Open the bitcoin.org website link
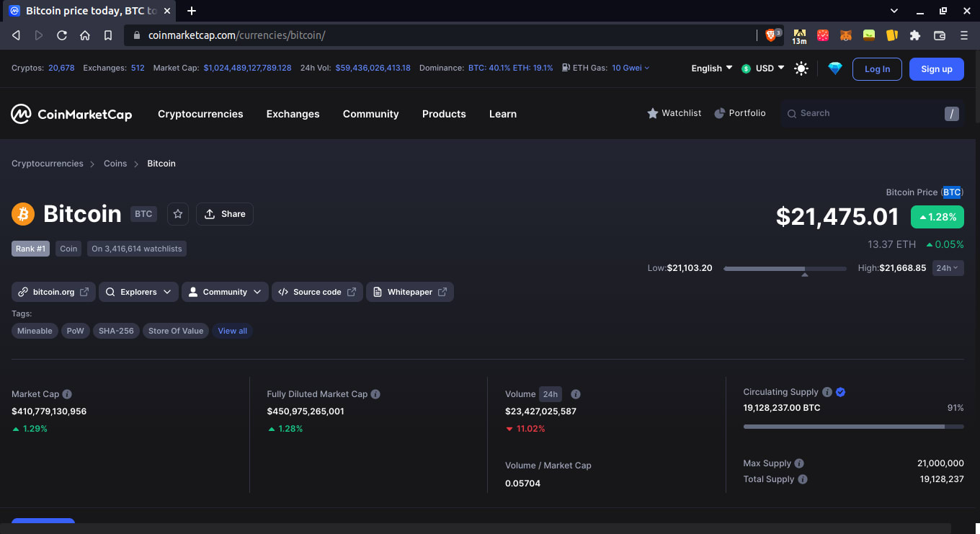Viewport: 980px width, 534px height. coord(53,292)
